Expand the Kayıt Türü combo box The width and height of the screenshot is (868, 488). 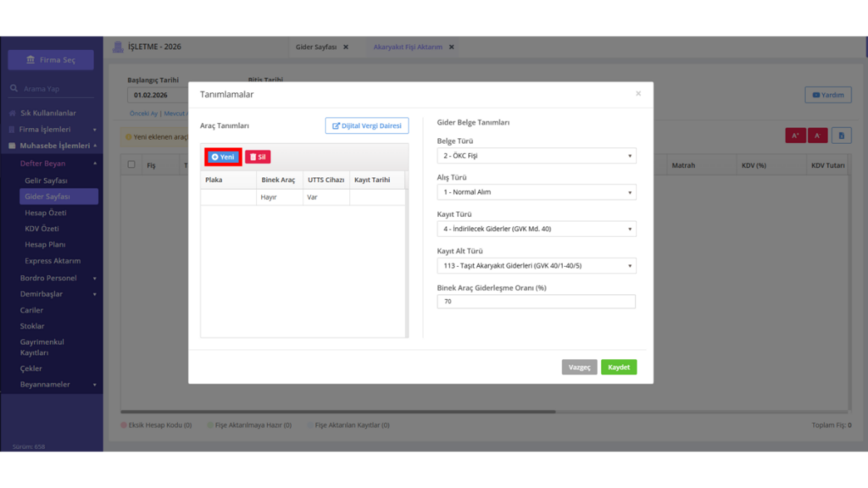point(537,229)
